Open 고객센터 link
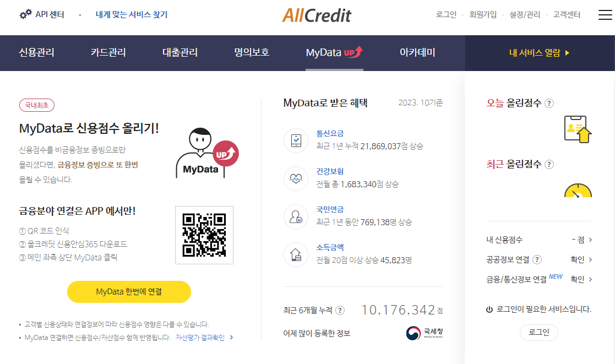The height and width of the screenshot is (364, 615). click(567, 14)
